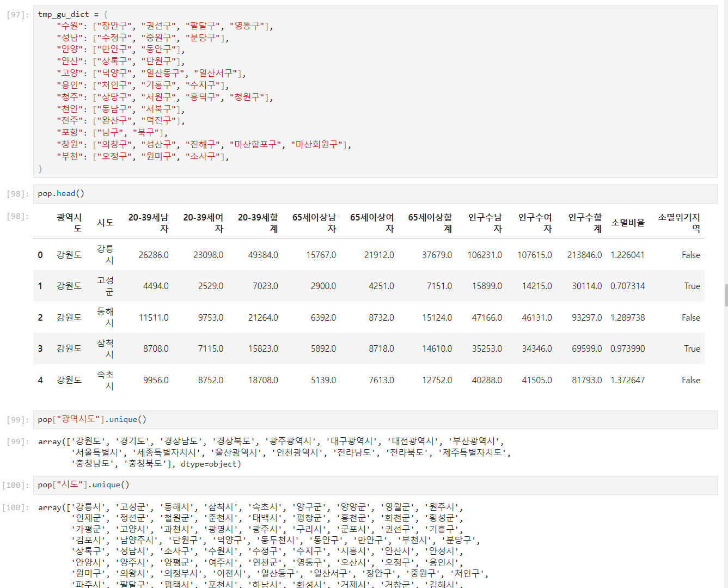Click the 인구수남자 column header
The width and height of the screenshot is (728, 588).
coord(485,223)
